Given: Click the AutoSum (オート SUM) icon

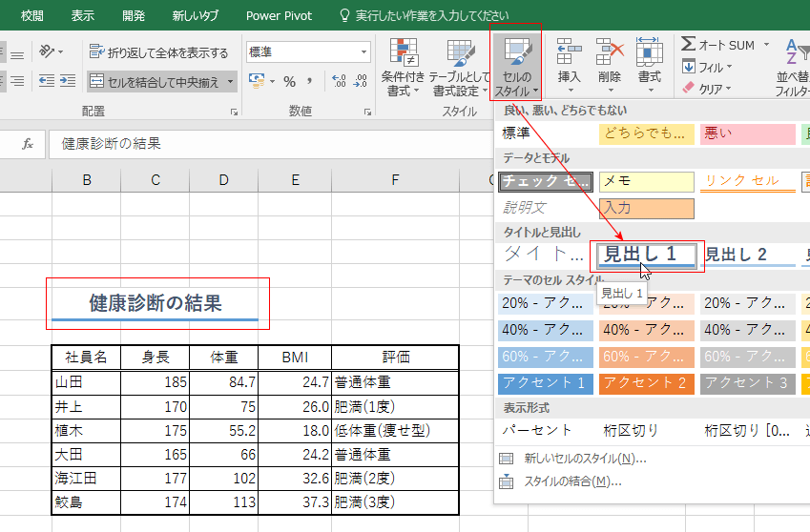Looking at the screenshot, I should click(x=689, y=45).
